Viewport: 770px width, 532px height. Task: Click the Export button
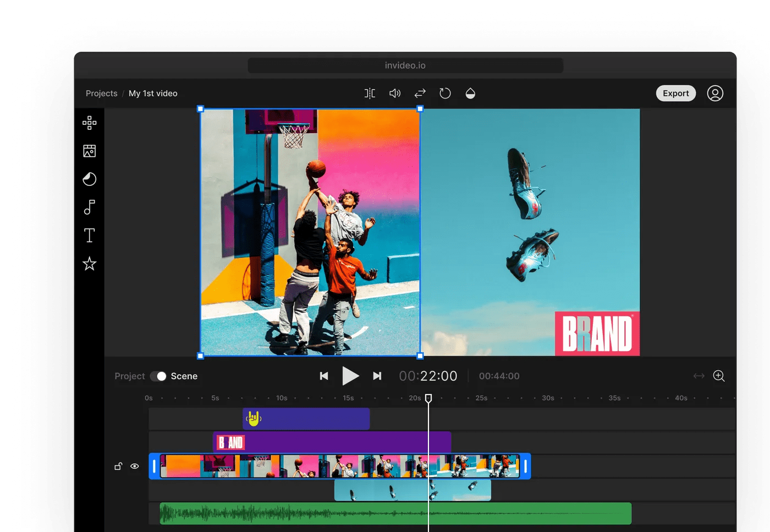coord(676,94)
